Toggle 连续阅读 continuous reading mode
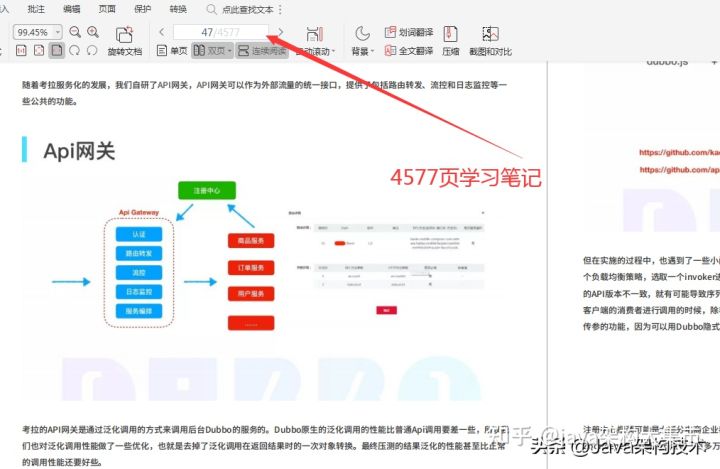The image size is (720, 469). pyautogui.click(x=262, y=51)
